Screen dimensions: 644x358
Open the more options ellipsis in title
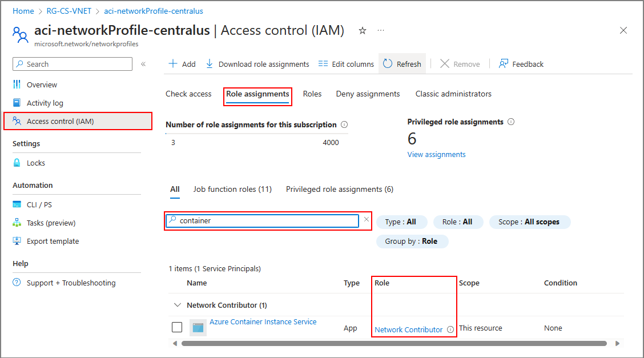(x=381, y=30)
